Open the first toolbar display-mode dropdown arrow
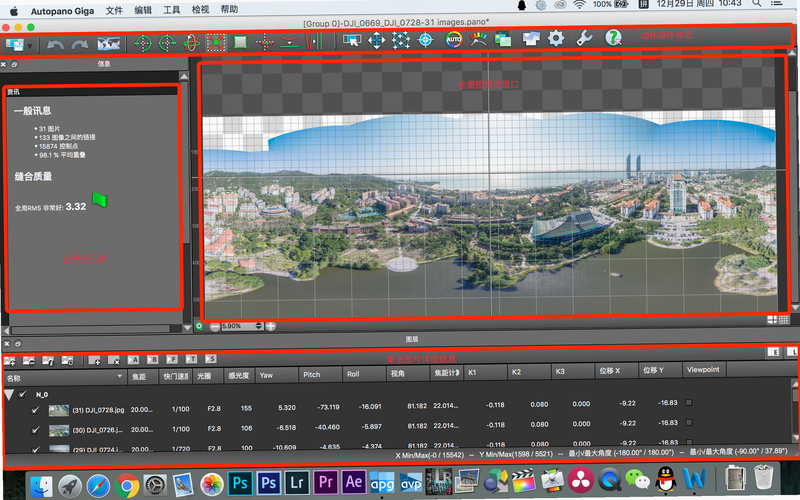The height and width of the screenshot is (500, 800). tap(30, 46)
